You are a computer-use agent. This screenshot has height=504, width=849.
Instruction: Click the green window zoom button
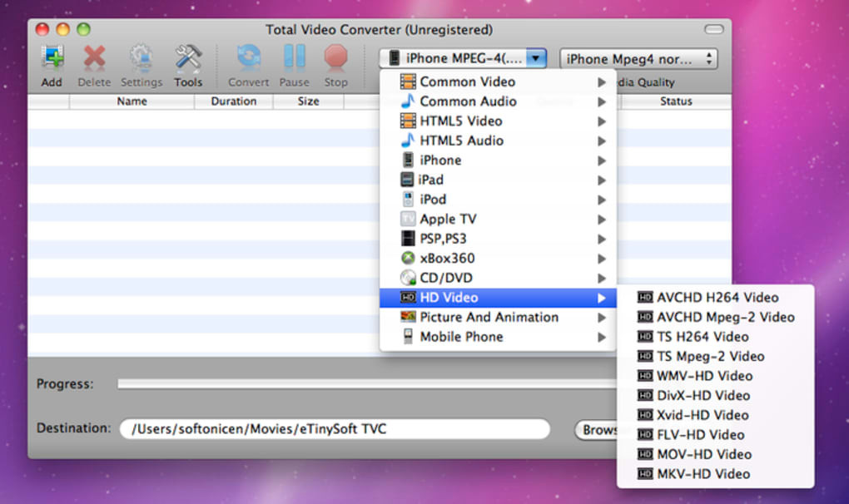click(83, 29)
